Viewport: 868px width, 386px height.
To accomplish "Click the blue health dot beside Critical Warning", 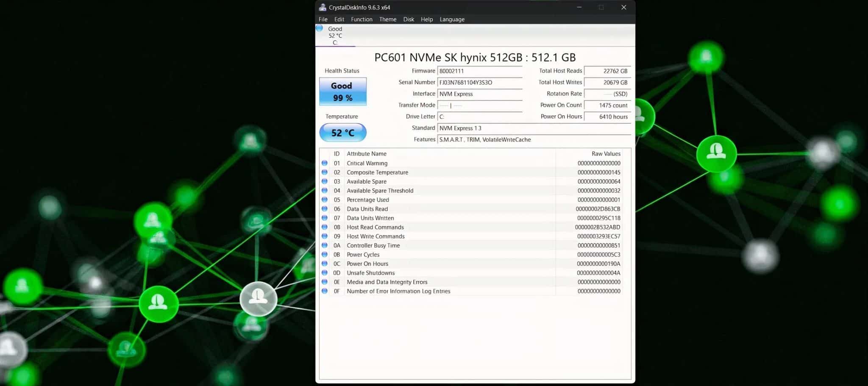I will (324, 163).
